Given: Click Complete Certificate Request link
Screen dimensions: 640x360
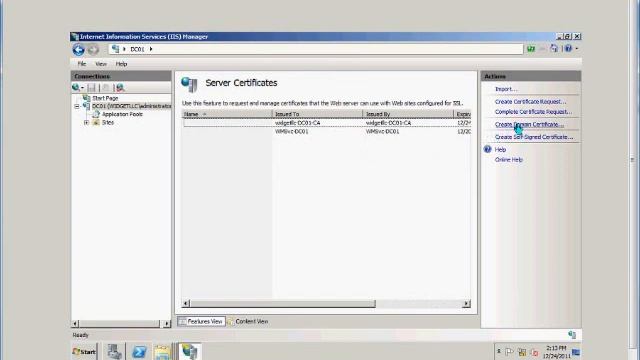Looking at the screenshot, I should (533, 112).
